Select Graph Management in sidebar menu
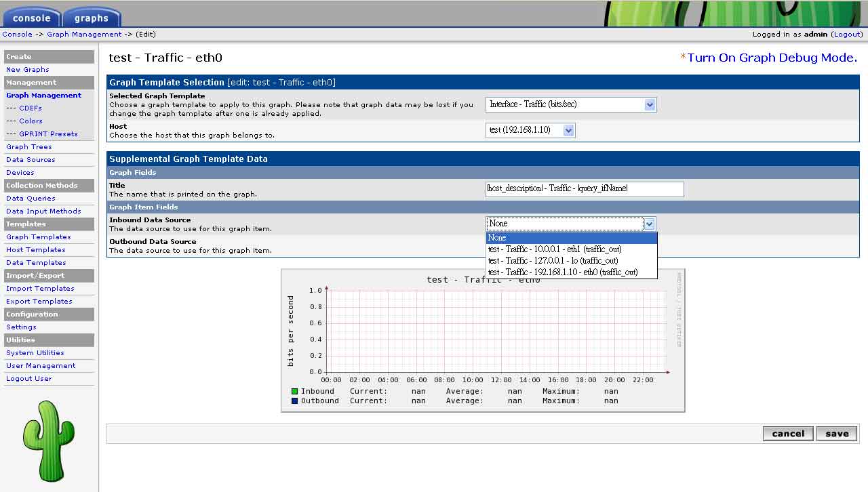This screenshot has width=868, height=492. (44, 96)
